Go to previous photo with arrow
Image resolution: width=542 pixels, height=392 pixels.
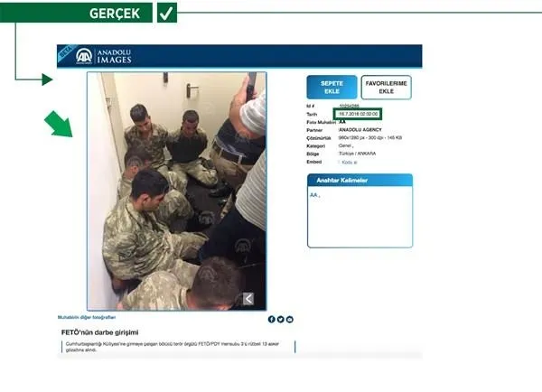pos(248,299)
